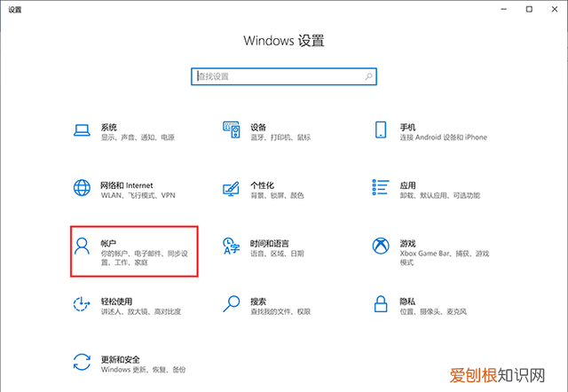Select the 系统 title text
Viewport: 568px width, 392px height.
(109, 128)
